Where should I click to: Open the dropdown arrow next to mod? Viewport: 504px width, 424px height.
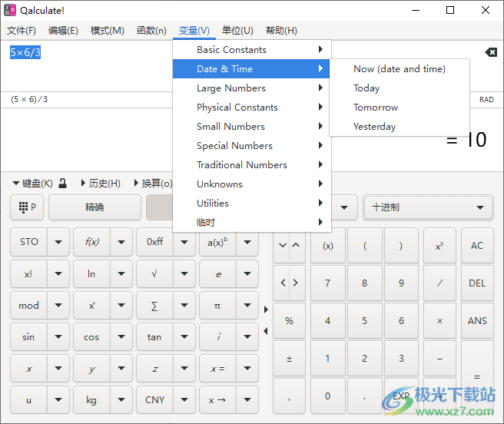[58, 306]
